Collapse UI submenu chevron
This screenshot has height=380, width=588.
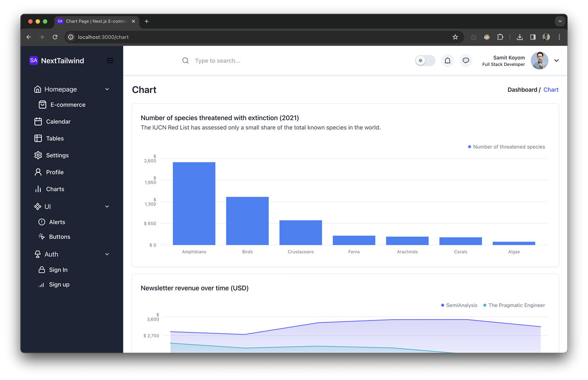[107, 207]
